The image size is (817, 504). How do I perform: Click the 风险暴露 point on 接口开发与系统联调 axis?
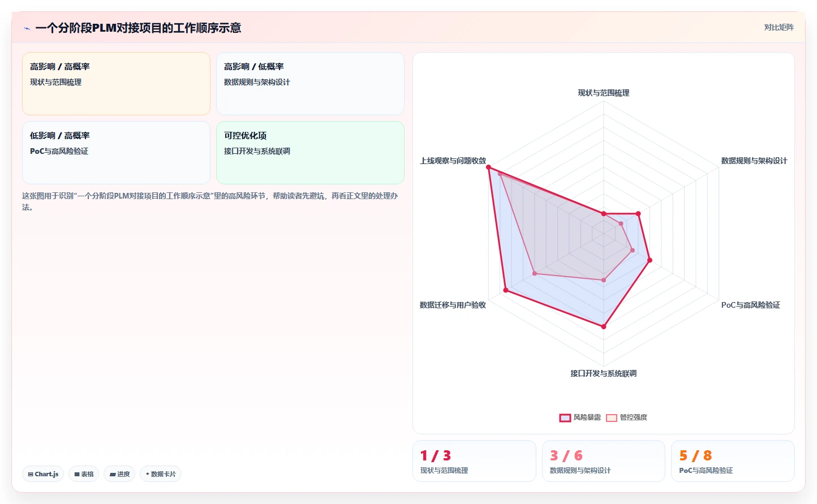pos(604,326)
